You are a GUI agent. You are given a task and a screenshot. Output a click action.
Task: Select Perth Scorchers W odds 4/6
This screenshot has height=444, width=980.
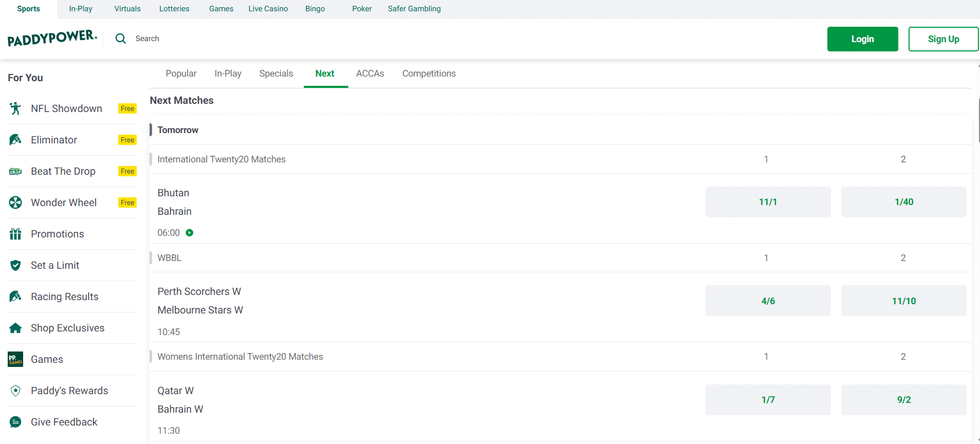tap(768, 301)
